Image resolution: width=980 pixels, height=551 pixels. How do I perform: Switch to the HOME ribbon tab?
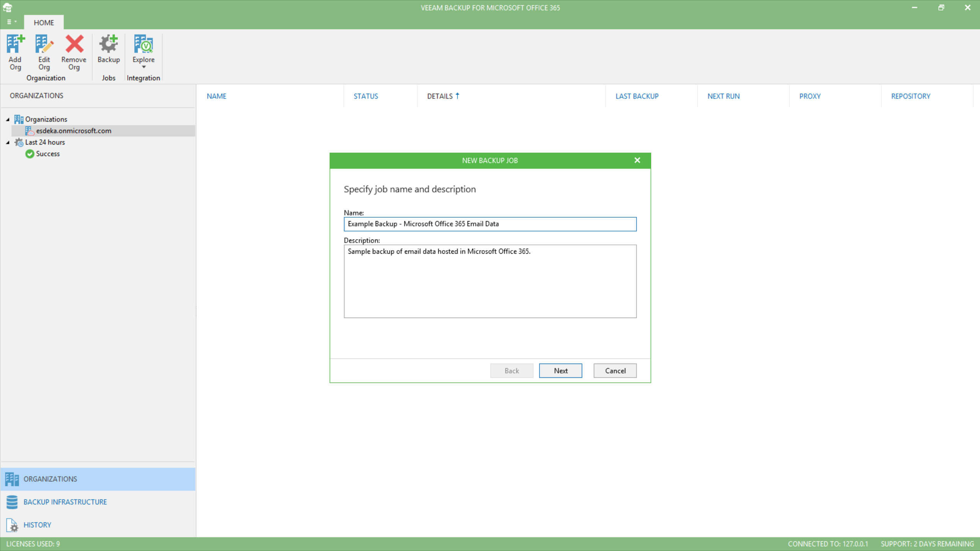[44, 23]
